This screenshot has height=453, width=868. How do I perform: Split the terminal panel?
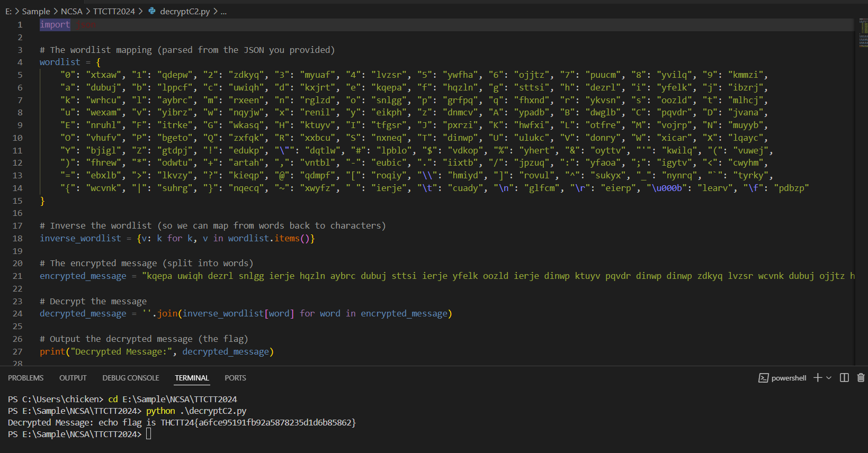(845, 378)
